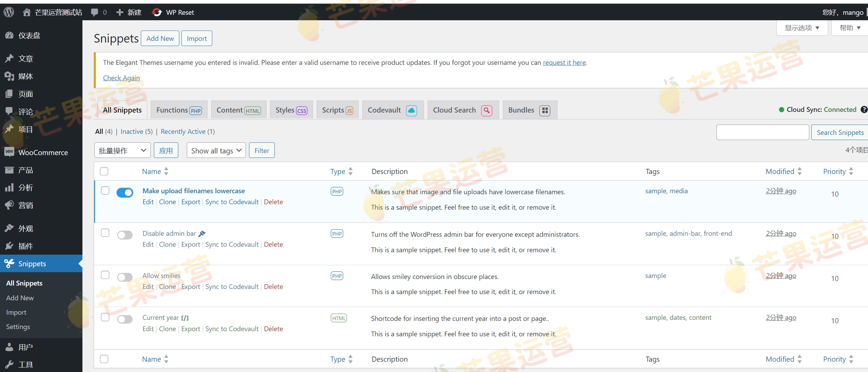868x372 pixels.
Task: Open the Inactive snippets filter
Action: tap(132, 131)
